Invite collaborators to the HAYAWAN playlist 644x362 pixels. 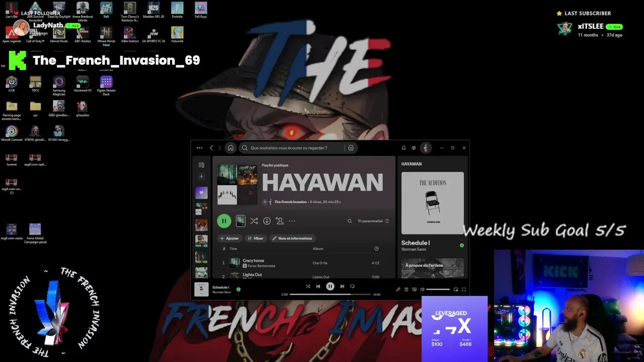pos(279,221)
